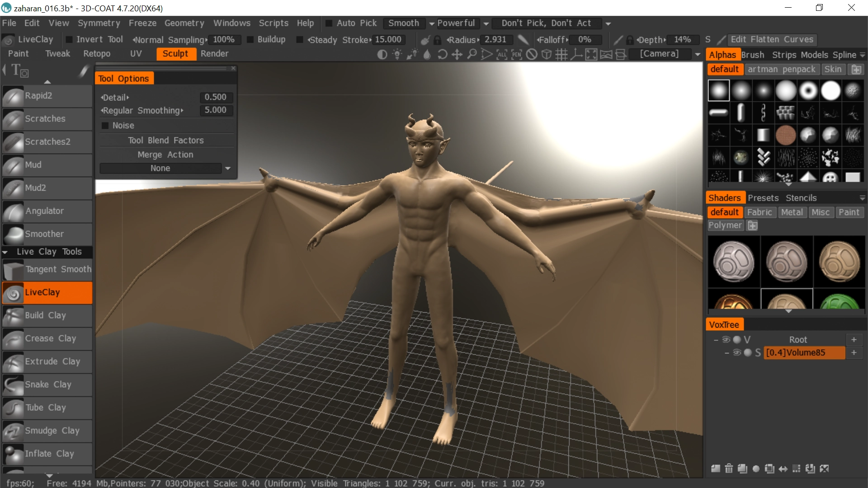Click the magnifier zoom navigation icon
The image size is (868, 488).
point(472,55)
